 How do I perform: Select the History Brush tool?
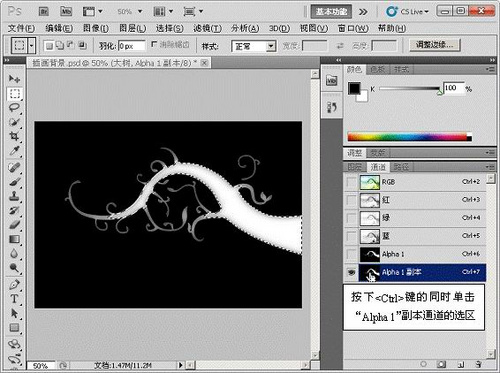[14, 211]
